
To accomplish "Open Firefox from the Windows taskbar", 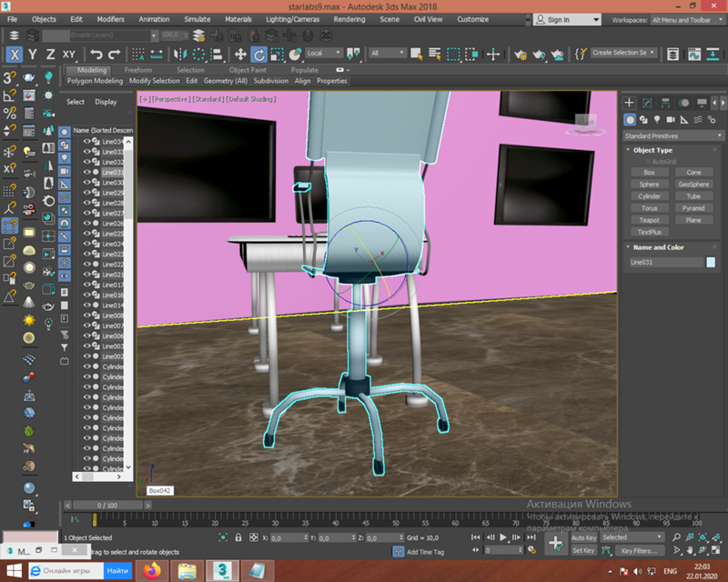I will tap(150, 570).
